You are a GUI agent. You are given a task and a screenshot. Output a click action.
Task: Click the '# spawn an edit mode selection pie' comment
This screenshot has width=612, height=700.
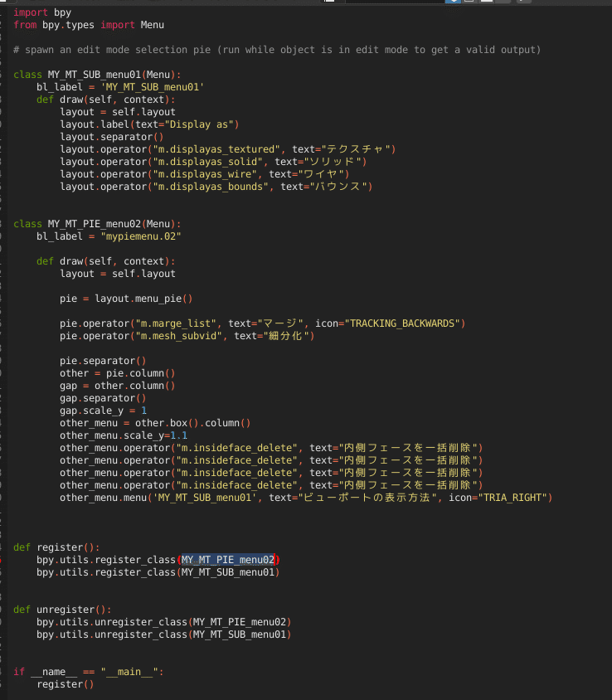(x=277, y=50)
